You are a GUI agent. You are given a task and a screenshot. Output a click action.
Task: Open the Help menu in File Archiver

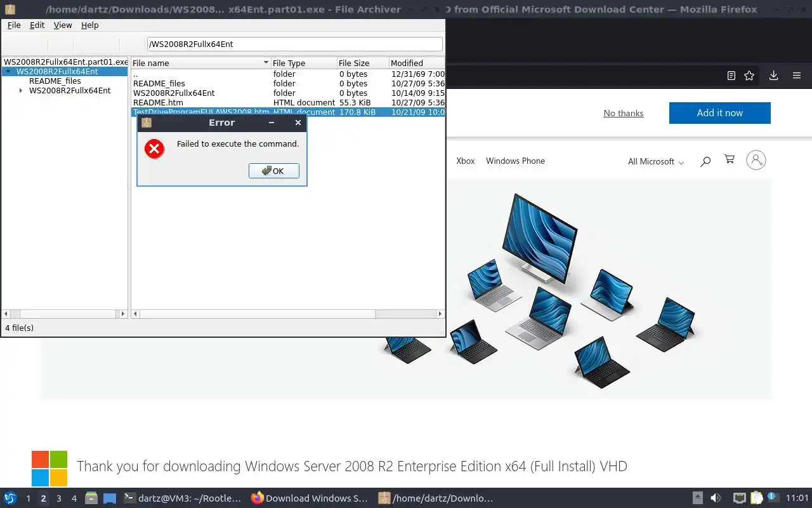click(x=90, y=25)
